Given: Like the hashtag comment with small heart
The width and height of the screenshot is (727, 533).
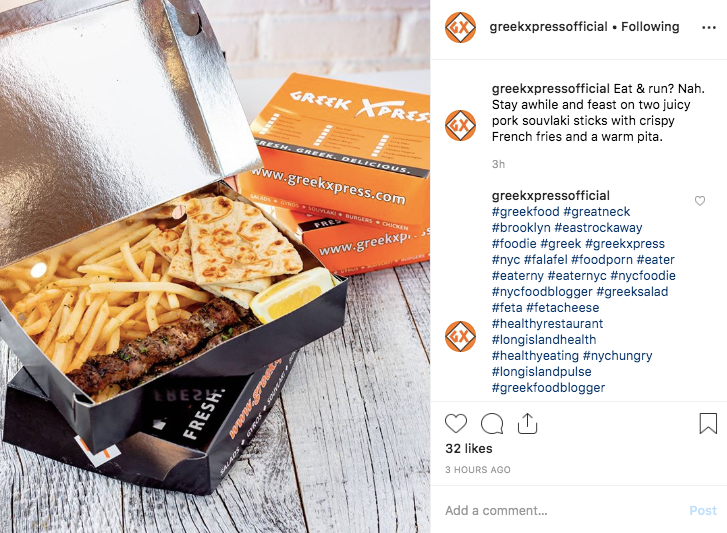Looking at the screenshot, I should click(x=700, y=201).
